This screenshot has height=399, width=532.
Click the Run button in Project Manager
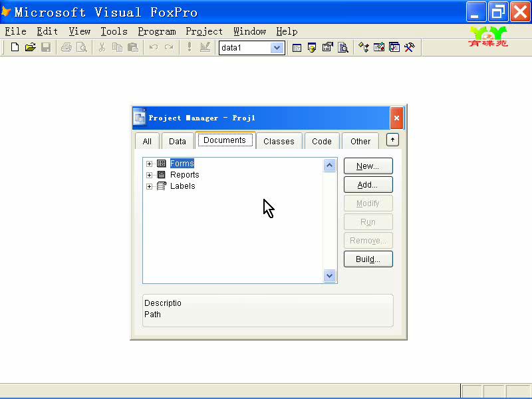(x=368, y=222)
